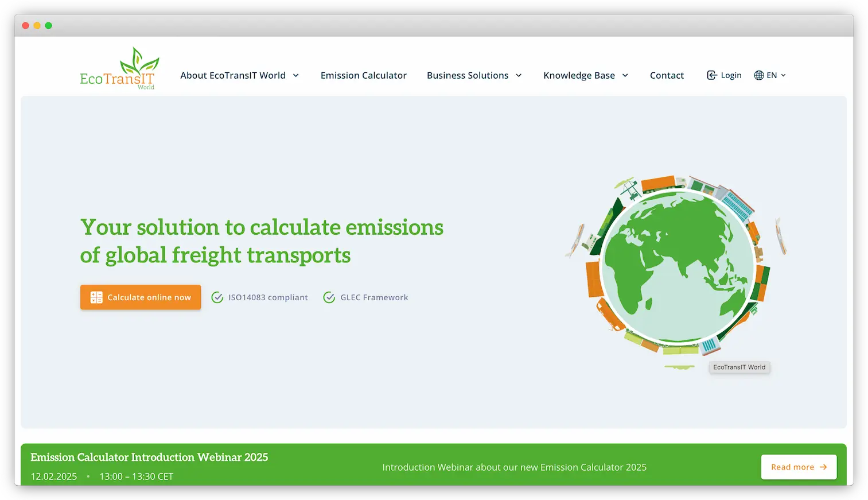Expand the Business Solutions chevron arrow
868x500 pixels.
[519, 75]
